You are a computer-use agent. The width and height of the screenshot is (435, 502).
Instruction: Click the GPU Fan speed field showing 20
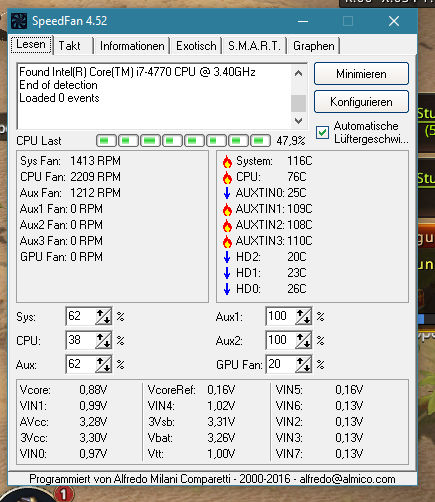(x=281, y=364)
